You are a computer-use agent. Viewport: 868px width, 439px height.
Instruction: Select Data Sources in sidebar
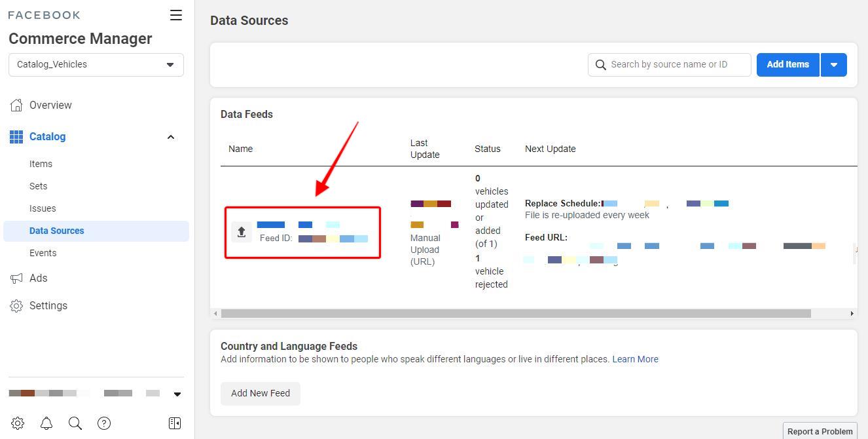(x=96, y=231)
